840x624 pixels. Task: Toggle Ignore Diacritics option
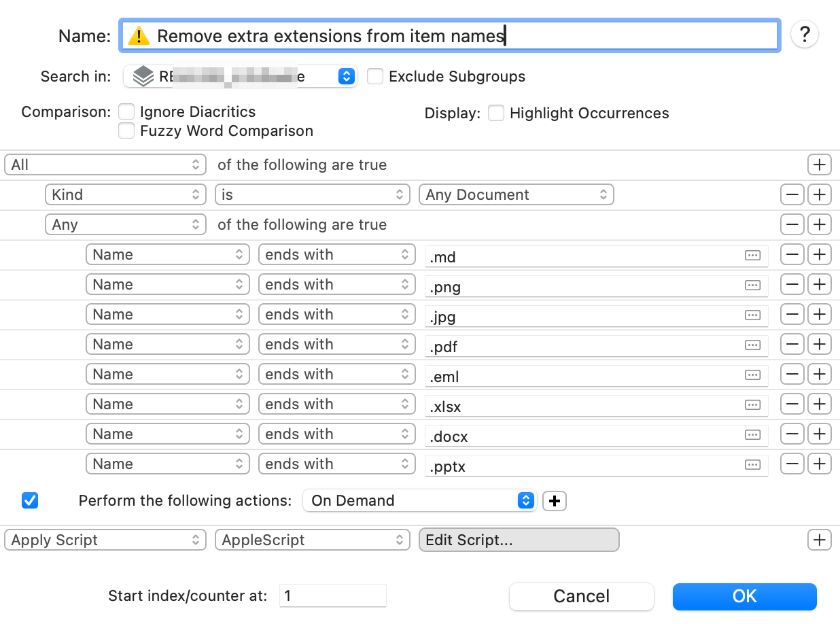tap(126, 111)
